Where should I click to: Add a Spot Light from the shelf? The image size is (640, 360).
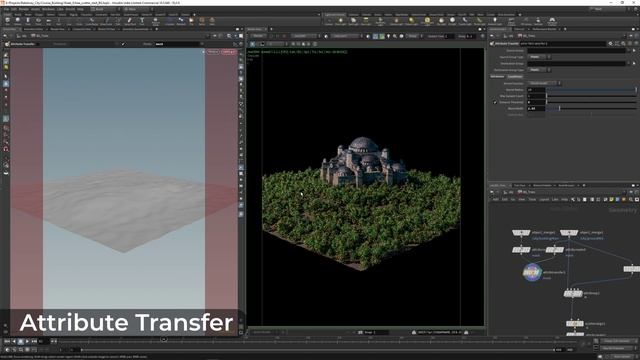click(353, 20)
